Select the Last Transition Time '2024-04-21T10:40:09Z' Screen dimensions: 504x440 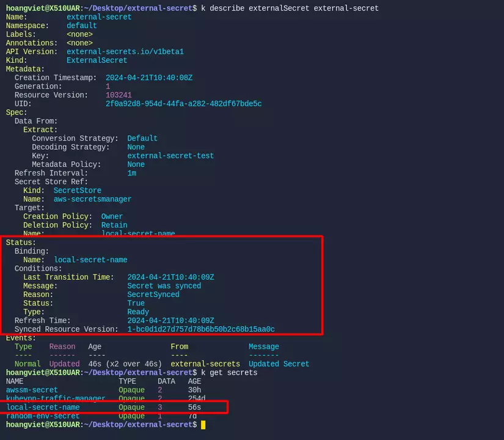click(x=170, y=277)
